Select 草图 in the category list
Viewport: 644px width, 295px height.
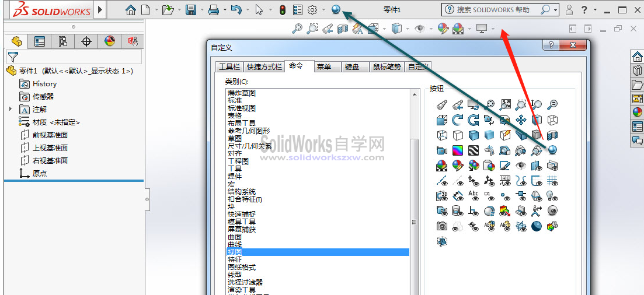(x=235, y=139)
